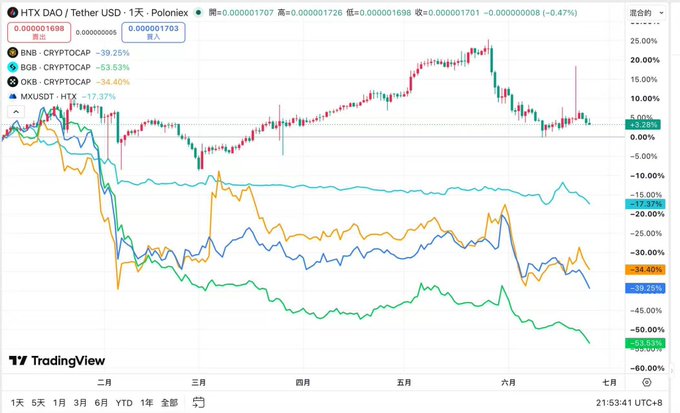
Task: Click the green +3.28% price label
Action: [643, 125]
